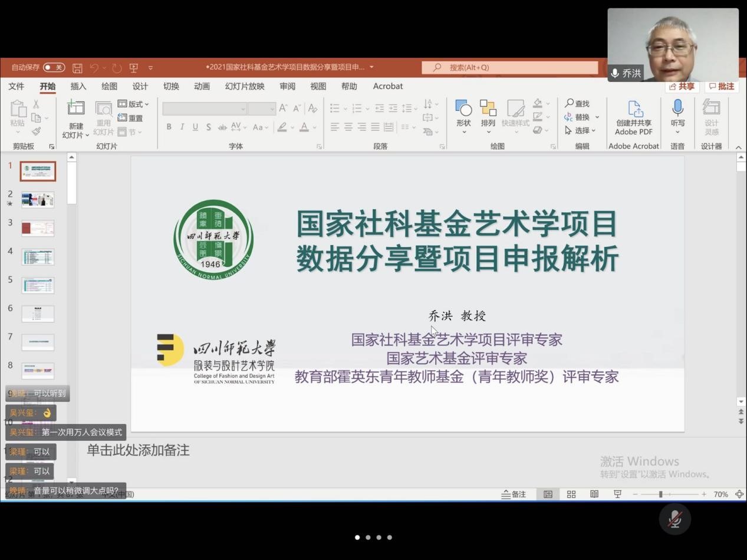The image size is (747, 560).
Task: Click the fit slide to window icon
Action: point(739,495)
